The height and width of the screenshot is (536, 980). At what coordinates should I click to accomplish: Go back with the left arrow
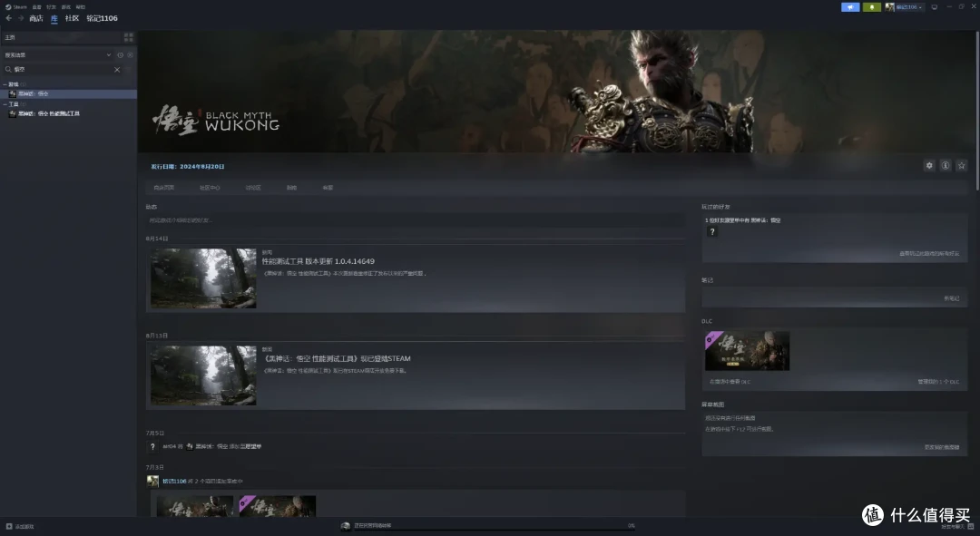click(9, 18)
